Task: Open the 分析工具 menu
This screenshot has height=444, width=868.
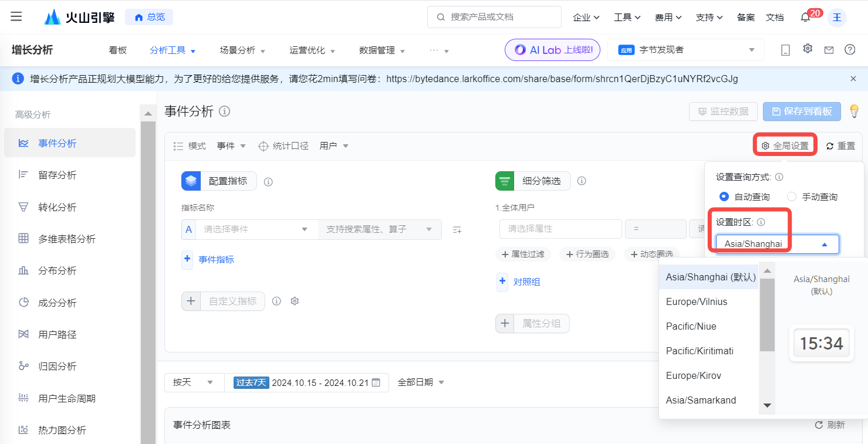Action: pos(173,50)
